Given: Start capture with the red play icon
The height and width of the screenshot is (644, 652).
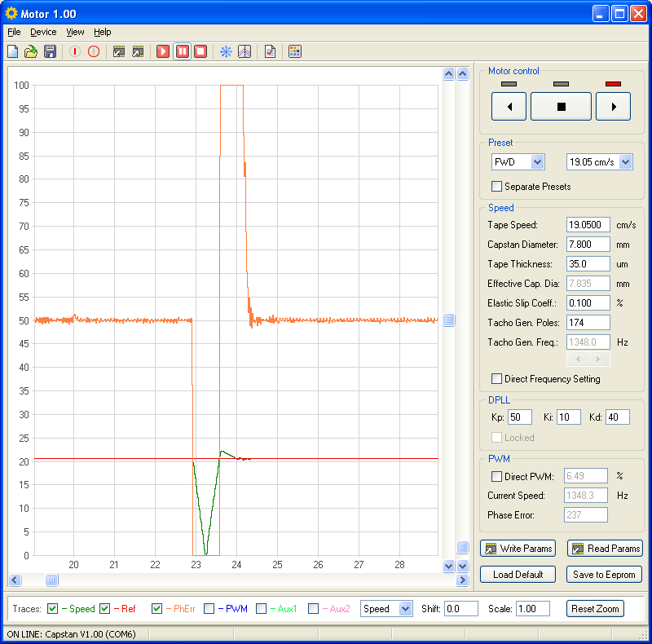Looking at the screenshot, I should tap(163, 51).
